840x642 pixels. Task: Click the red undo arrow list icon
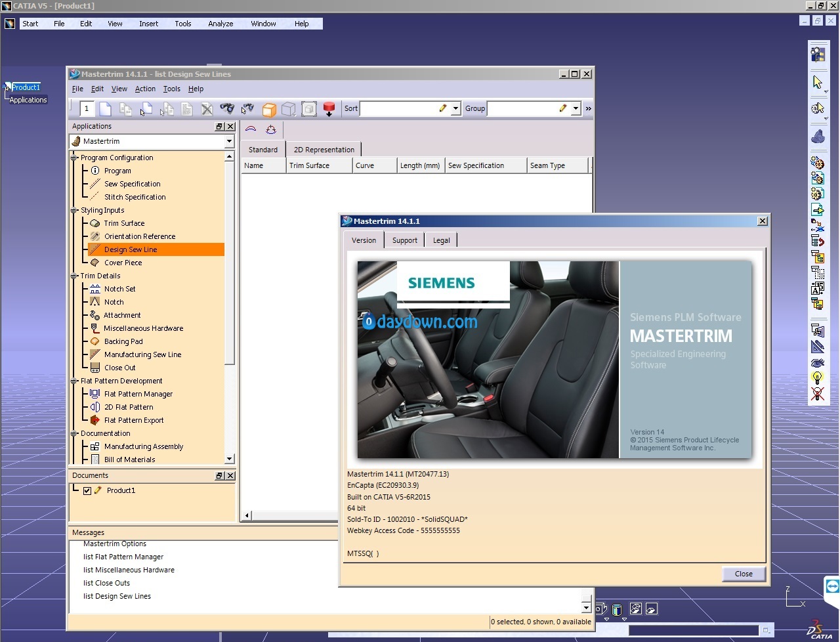coord(817,241)
